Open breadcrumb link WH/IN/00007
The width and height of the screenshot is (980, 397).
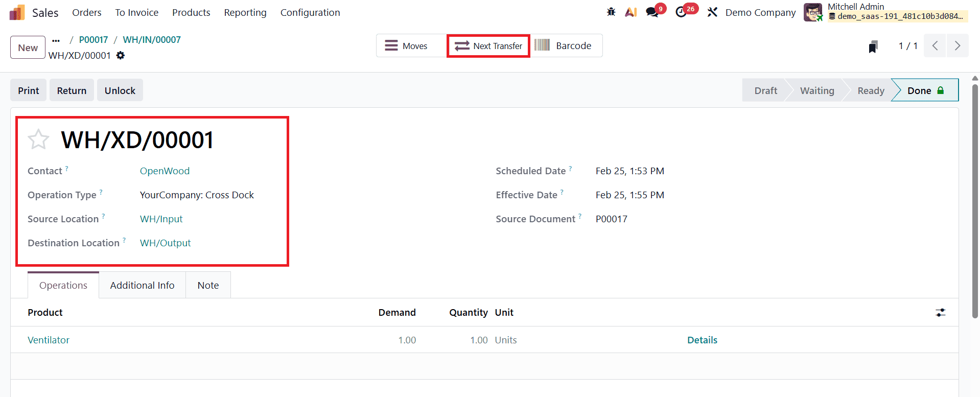(x=152, y=40)
